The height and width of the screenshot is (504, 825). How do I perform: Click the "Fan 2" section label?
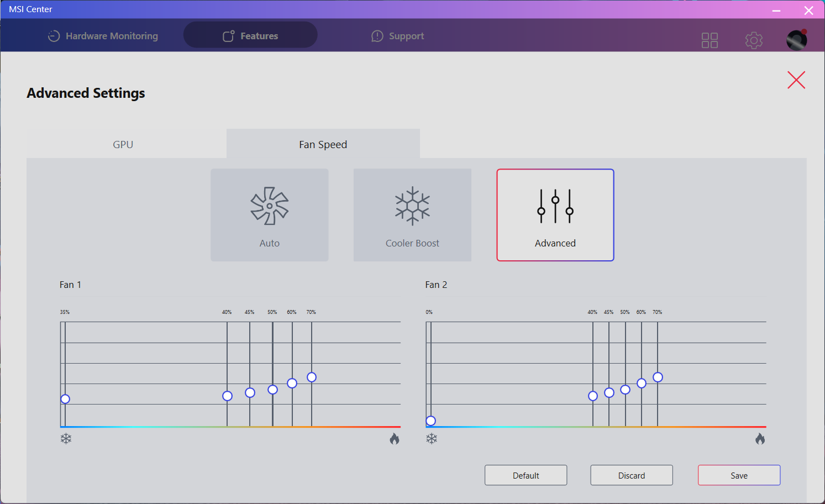pyautogui.click(x=436, y=285)
